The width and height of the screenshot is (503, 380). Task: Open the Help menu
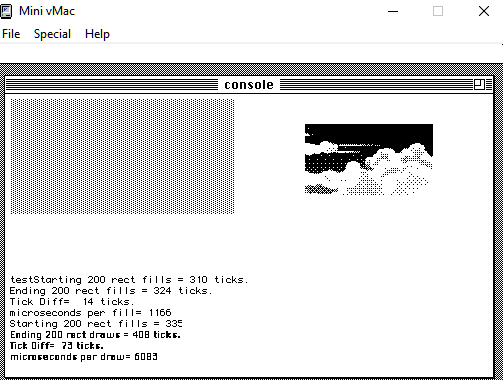coord(97,34)
